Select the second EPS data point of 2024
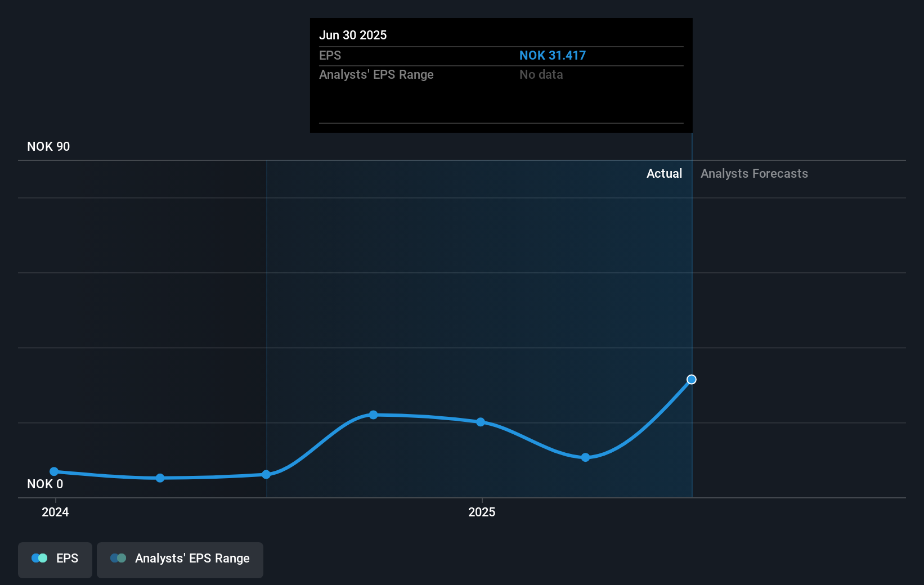The image size is (924, 585). click(160, 478)
